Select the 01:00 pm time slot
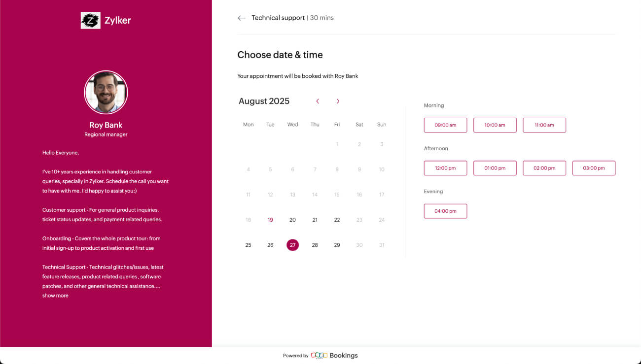 point(495,168)
